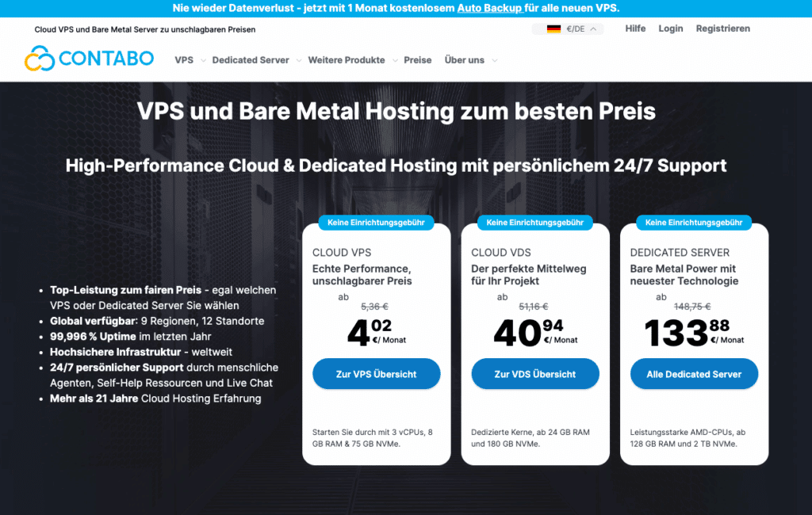Image resolution: width=812 pixels, height=515 pixels.
Task: Click the DEDICATED SERVER card title
Action: (x=680, y=253)
